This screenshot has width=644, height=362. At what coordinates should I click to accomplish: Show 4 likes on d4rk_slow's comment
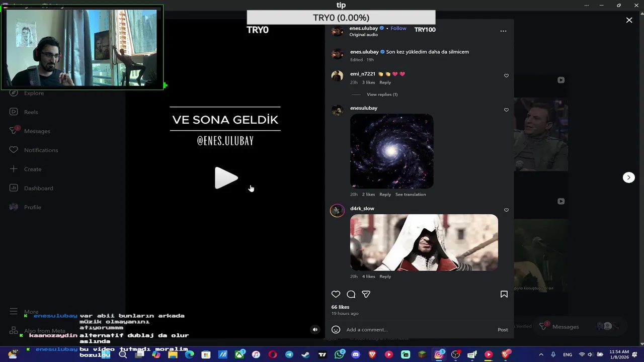coord(368,277)
